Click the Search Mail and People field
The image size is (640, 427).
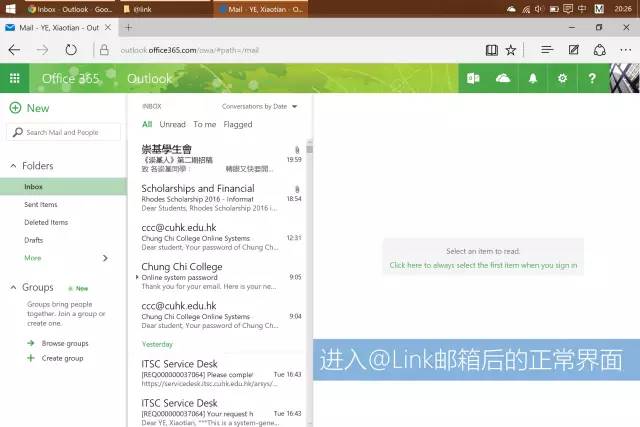pyautogui.click(x=65, y=132)
